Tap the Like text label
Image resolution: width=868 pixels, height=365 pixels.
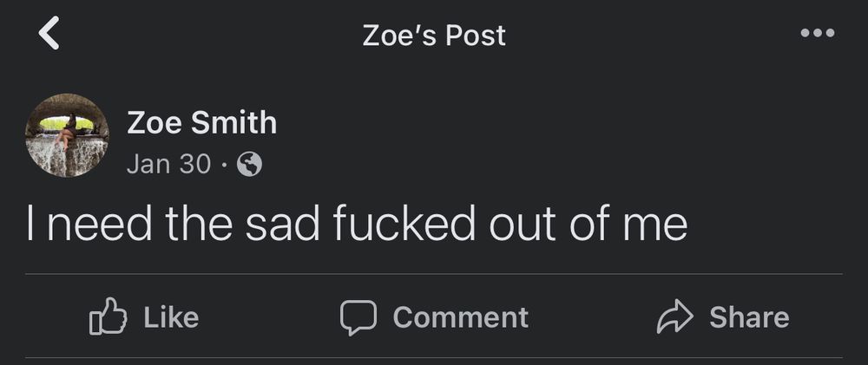171,317
